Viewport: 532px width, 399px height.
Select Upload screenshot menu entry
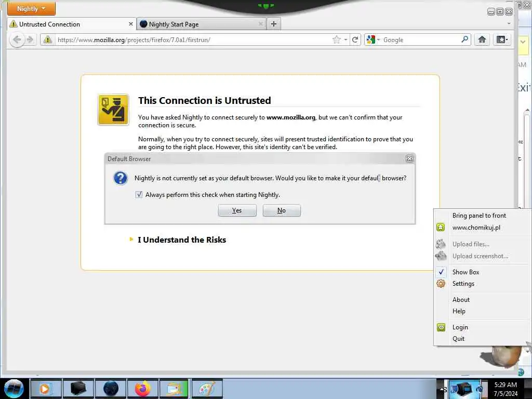tap(480, 256)
